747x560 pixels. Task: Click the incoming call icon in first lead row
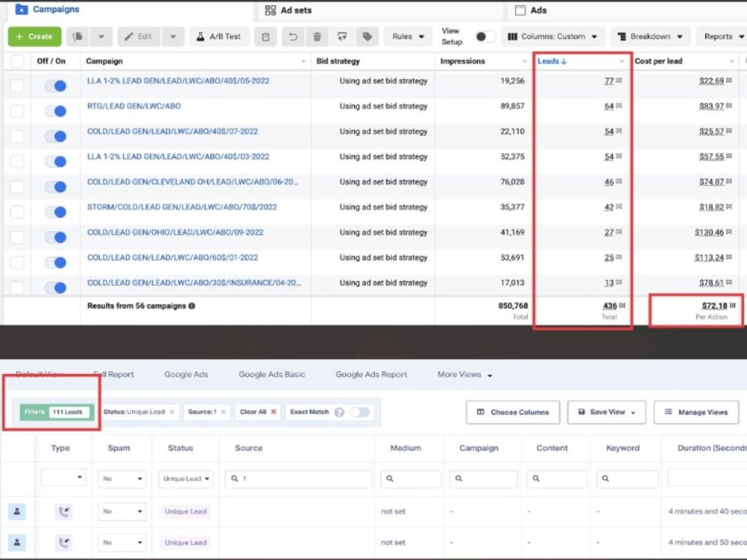click(x=63, y=512)
